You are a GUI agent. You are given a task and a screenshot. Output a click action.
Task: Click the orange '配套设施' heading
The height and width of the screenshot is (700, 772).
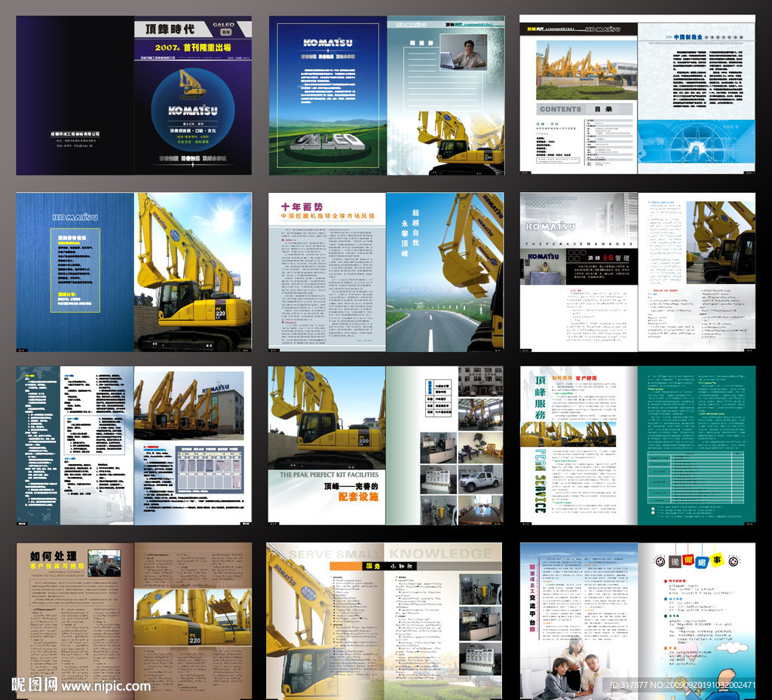point(358,497)
